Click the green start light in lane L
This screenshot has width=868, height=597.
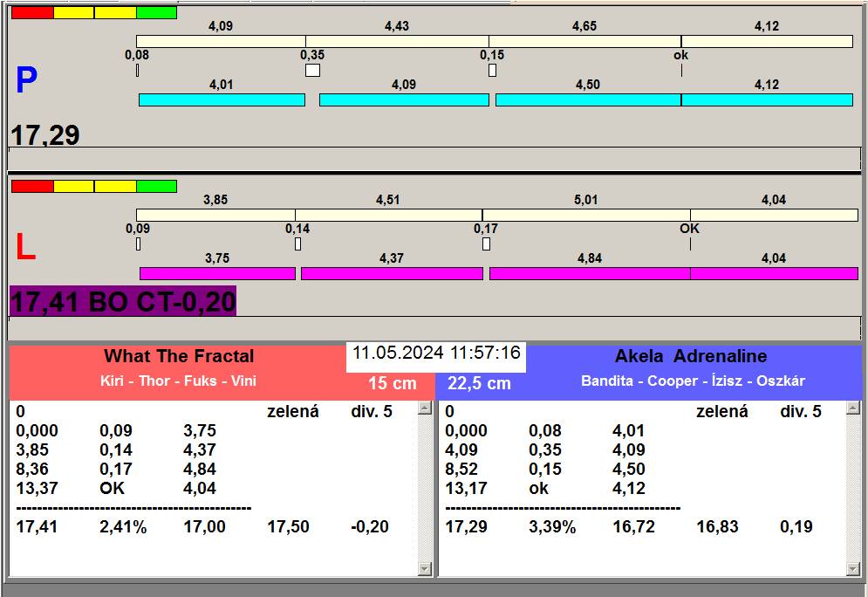pyautogui.click(x=157, y=186)
